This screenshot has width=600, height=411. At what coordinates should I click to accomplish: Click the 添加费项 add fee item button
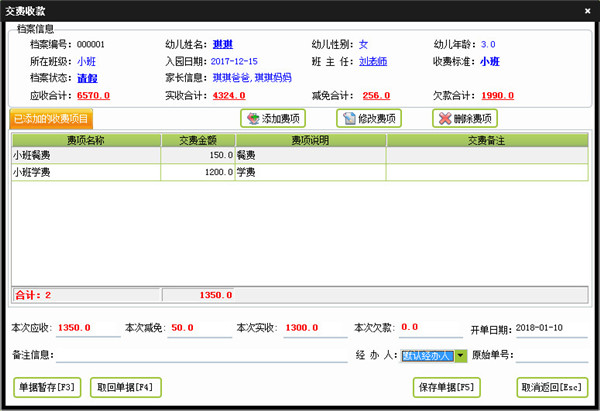273,118
